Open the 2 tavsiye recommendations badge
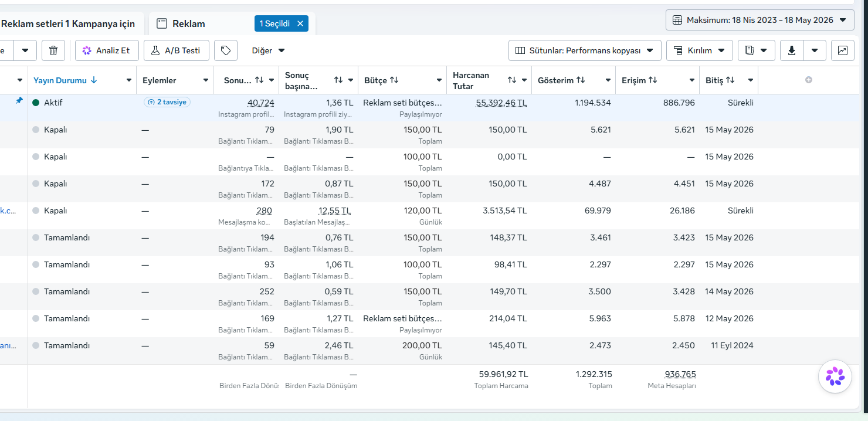Viewport: 868px width, 421px height. click(x=167, y=102)
